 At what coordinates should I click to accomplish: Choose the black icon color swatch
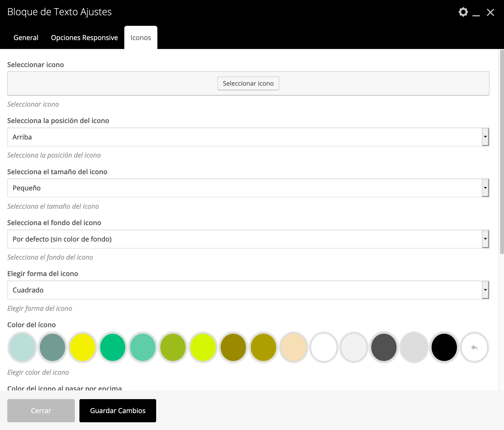coord(444,347)
